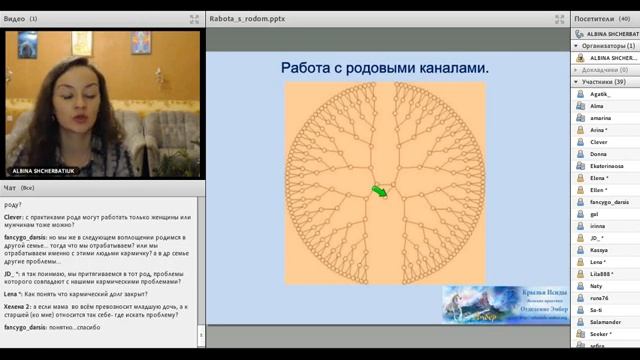Image resolution: width=640 pixels, height=360 pixels.
Task: Click the avatar icon next to Alma
Action: pyautogui.click(x=580, y=106)
